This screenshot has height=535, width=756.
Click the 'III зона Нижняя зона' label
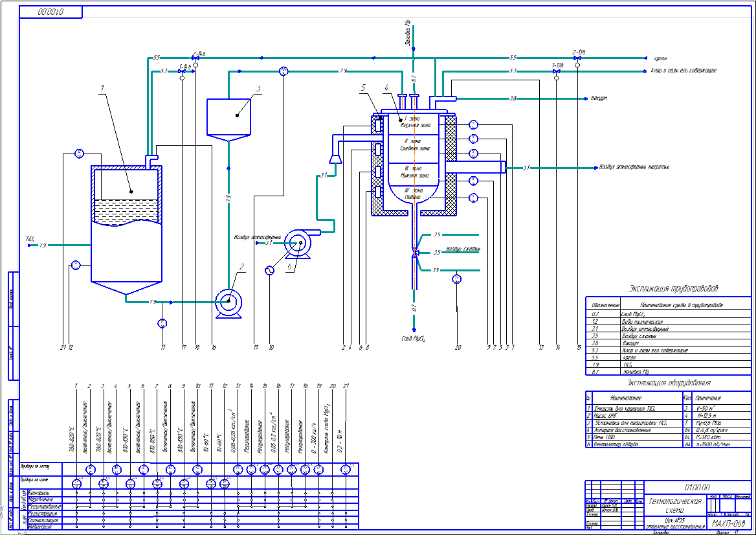(x=414, y=172)
